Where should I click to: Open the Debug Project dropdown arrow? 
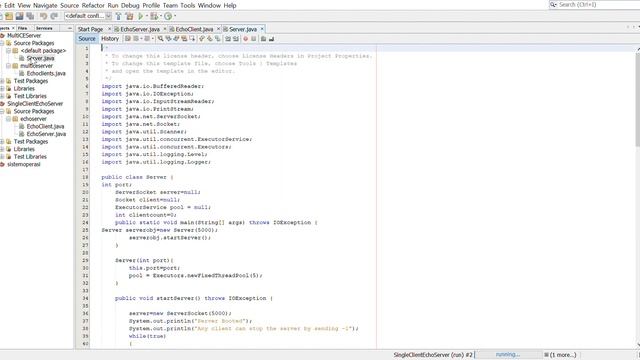pyautogui.click(x=161, y=16)
